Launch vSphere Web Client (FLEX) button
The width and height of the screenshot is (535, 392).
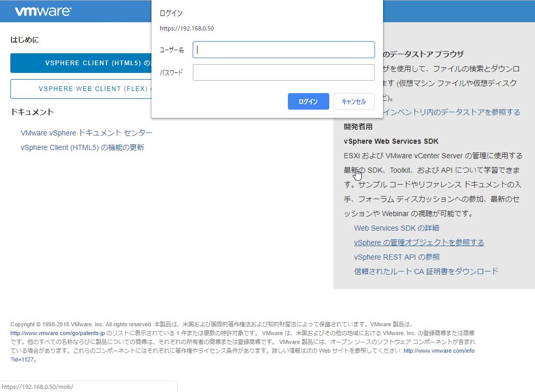tap(81, 89)
